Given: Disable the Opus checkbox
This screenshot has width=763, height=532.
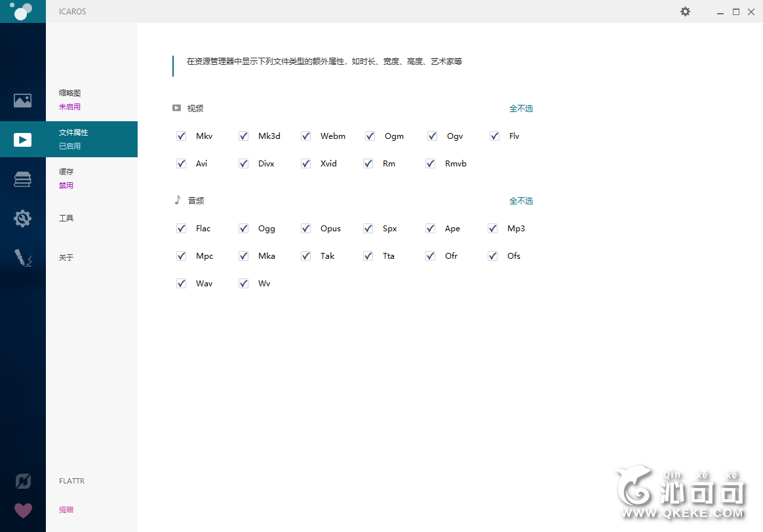Looking at the screenshot, I should coord(306,229).
